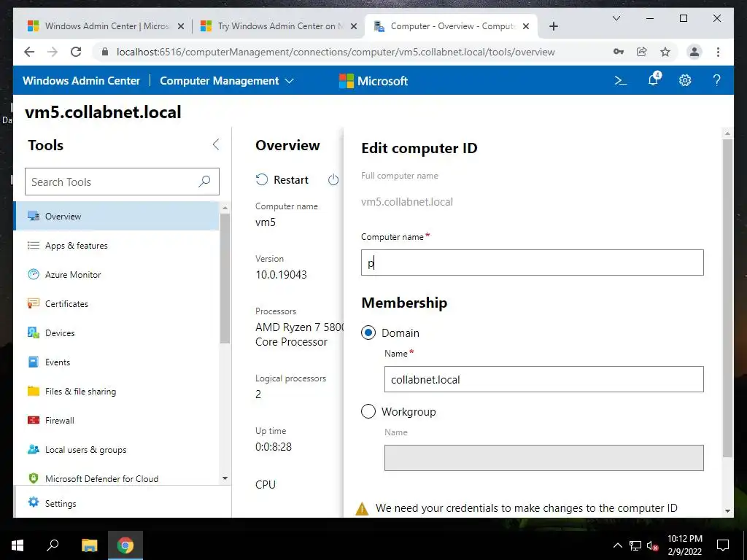
Task: Click the Computer name input field
Action: coord(532,262)
